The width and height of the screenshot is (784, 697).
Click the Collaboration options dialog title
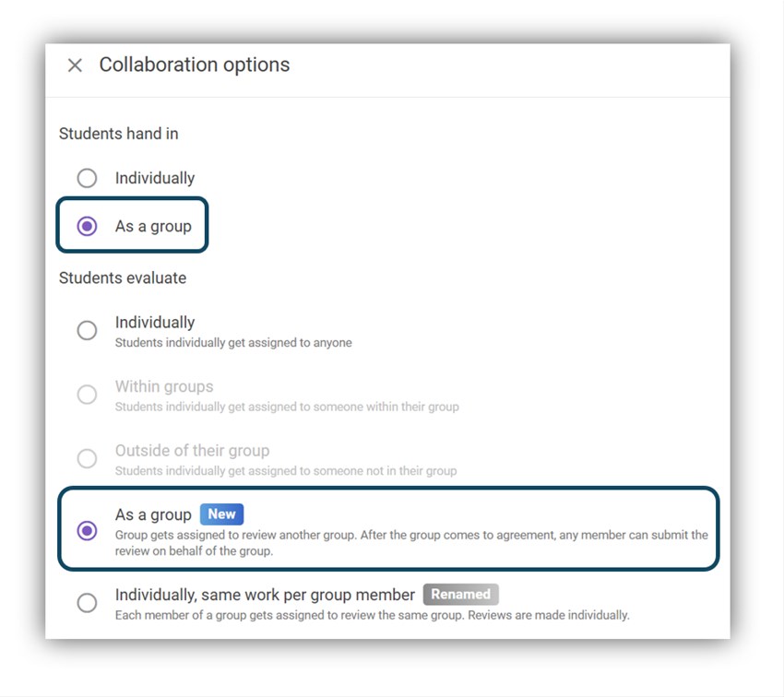[x=195, y=65]
